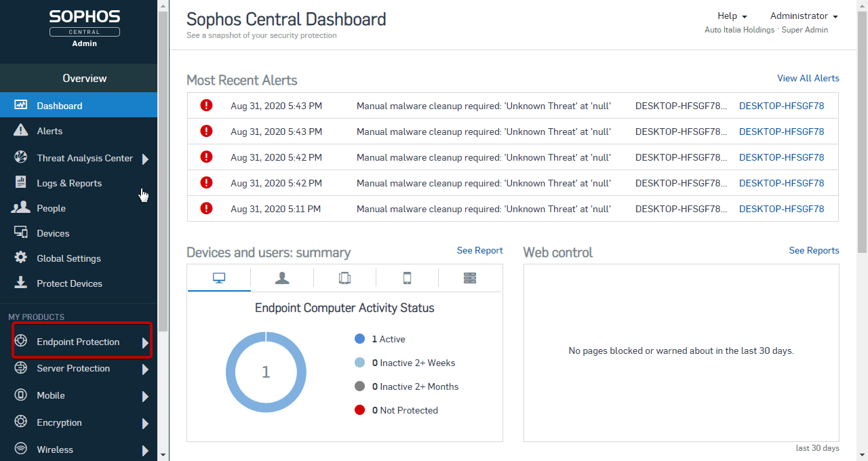Open the View All Alerts link

808,78
